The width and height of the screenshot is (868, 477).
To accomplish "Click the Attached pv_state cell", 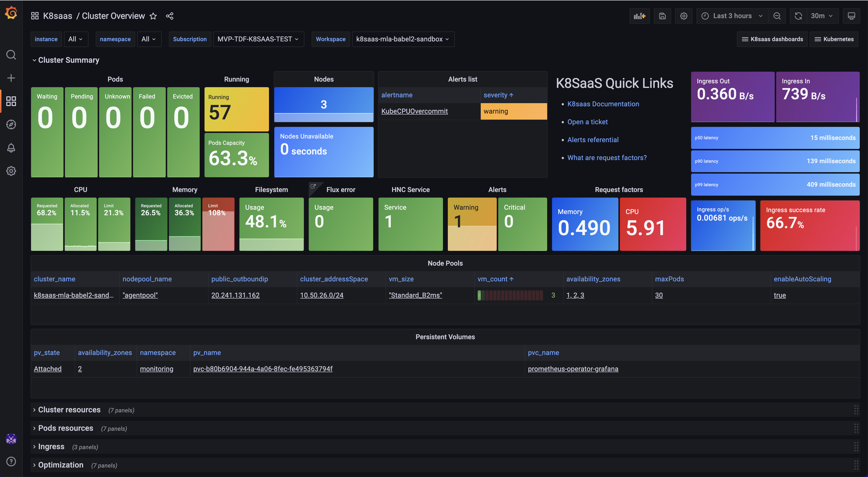I will click(x=47, y=369).
